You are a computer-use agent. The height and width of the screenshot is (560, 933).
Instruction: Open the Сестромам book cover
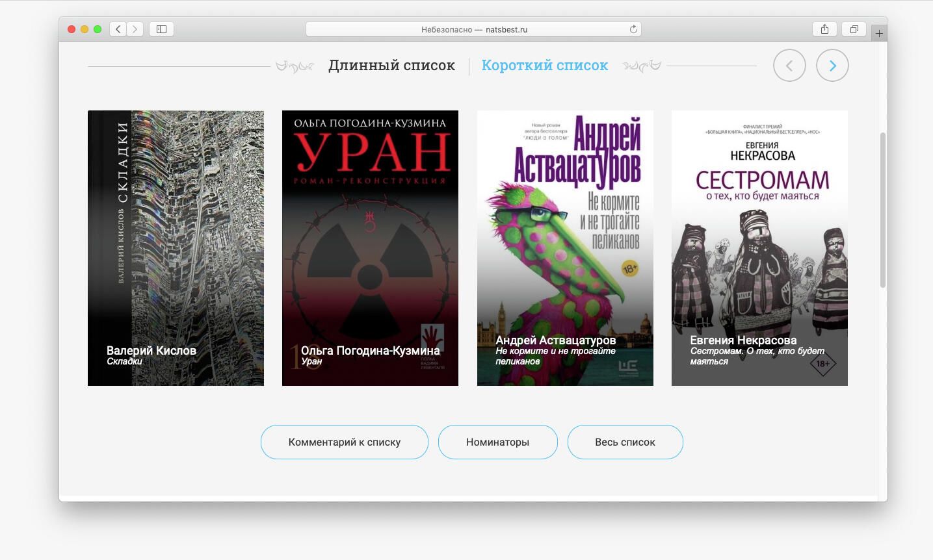click(x=759, y=248)
